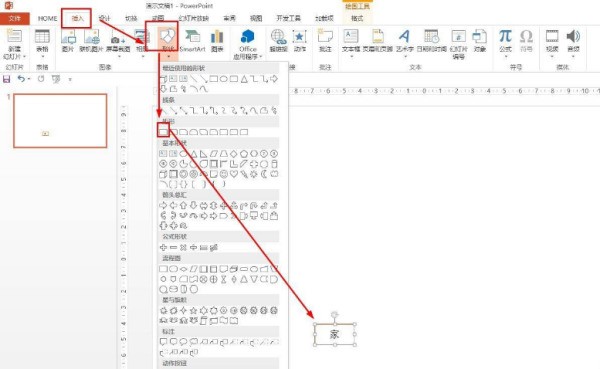Pick the moon shape in basic shapes
600x369 pixels.
[x=264, y=174]
